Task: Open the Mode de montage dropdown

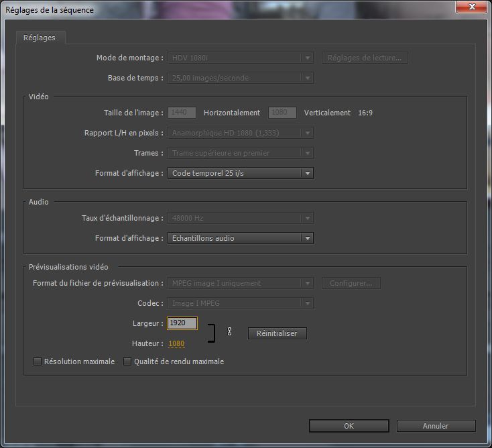Action: [241, 58]
